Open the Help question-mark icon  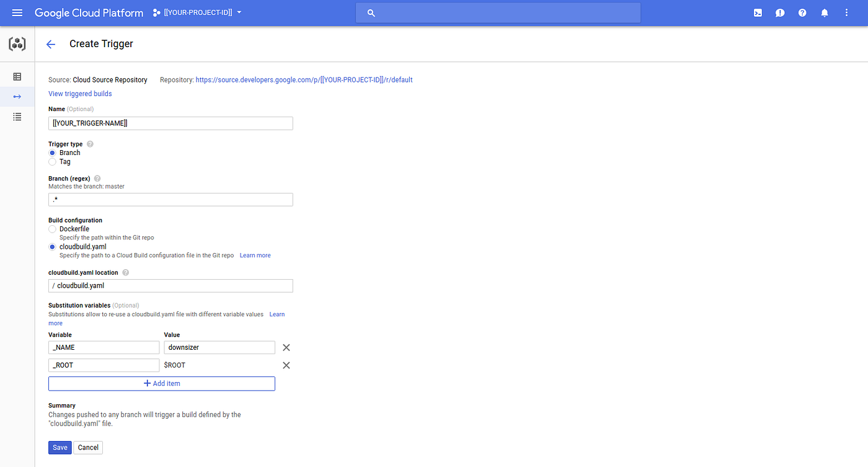(802, 12)
